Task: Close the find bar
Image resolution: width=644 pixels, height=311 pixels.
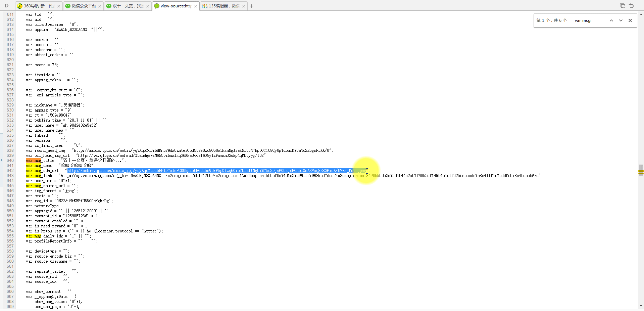Action: click(x=630, y=20)
